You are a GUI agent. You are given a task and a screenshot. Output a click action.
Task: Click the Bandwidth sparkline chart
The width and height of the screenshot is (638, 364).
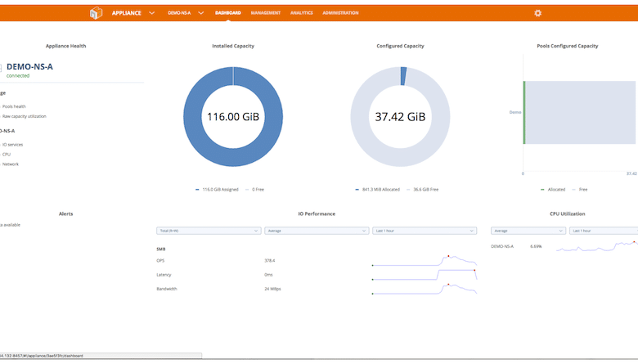tap(425, 289)
